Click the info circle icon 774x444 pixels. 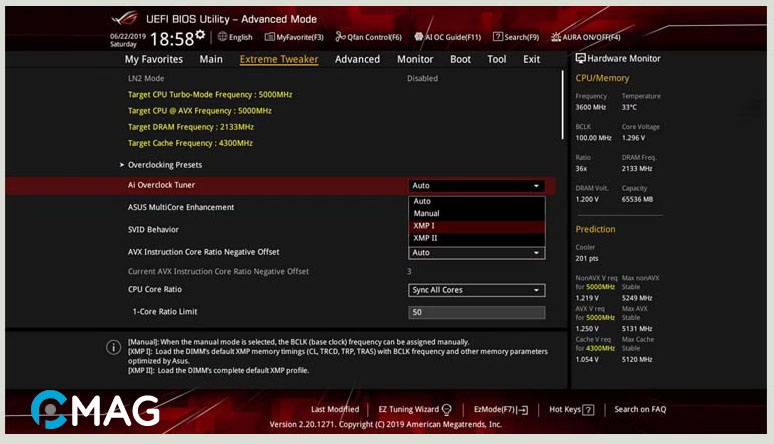(x=114, y=347)
